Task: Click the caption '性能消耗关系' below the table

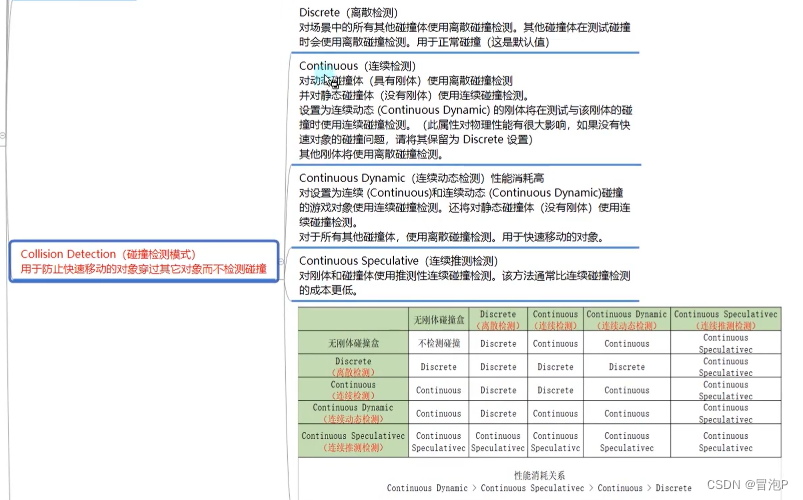Action: point(539,475)
